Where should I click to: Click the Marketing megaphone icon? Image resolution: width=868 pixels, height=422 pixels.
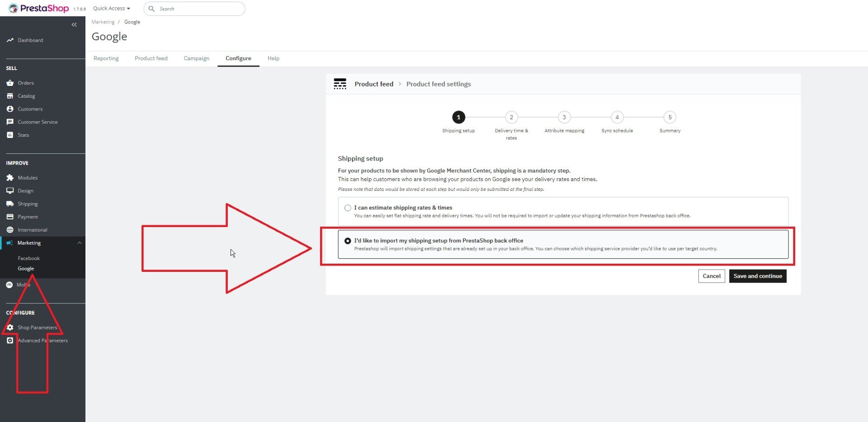pos(9,243)
